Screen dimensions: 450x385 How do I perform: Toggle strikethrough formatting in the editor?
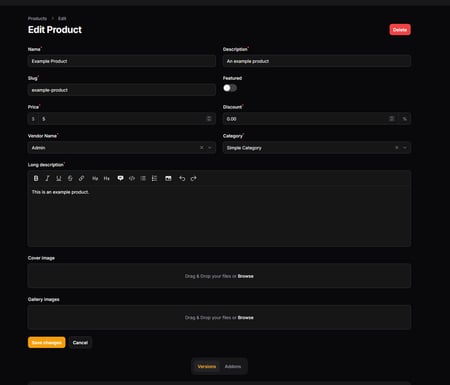point(70,178)
